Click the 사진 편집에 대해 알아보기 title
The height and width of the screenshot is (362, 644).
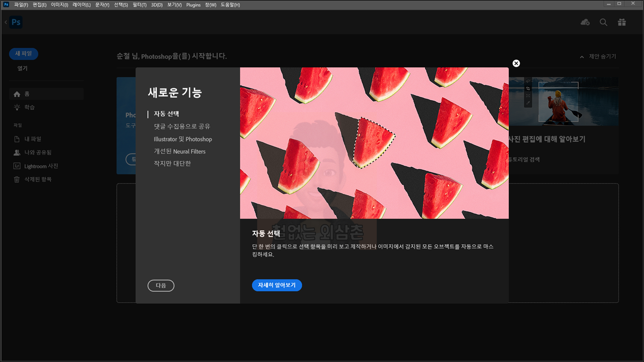click(547, 139)
